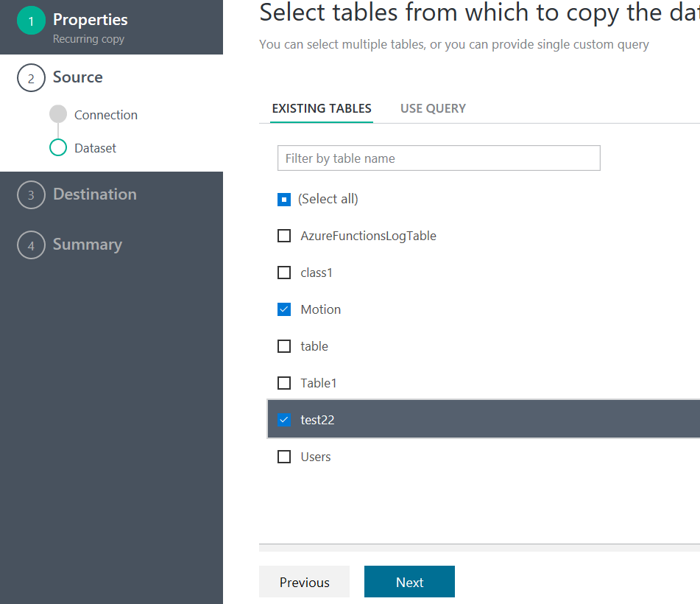The image size is (700, 604).
Task: Check the AzureFunctionsLogTable checkbox
Action: point(284,236)
